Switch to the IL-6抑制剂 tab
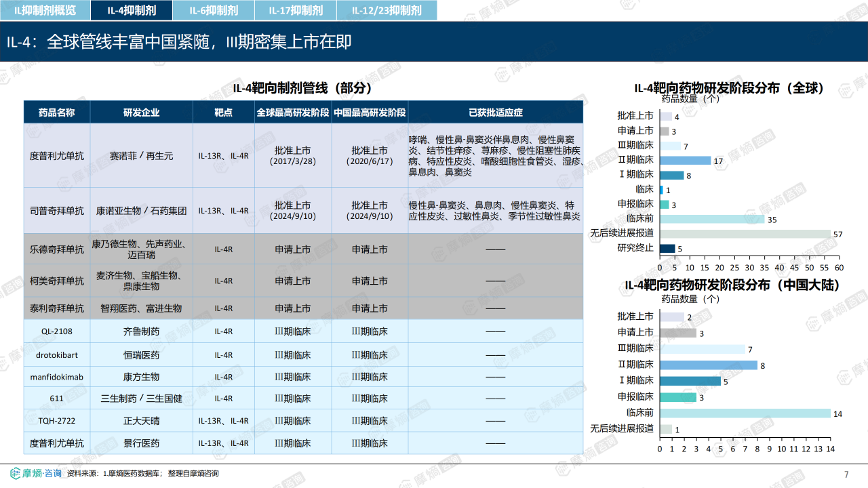This screenshot has width=868, height=488. click(213, 10)
